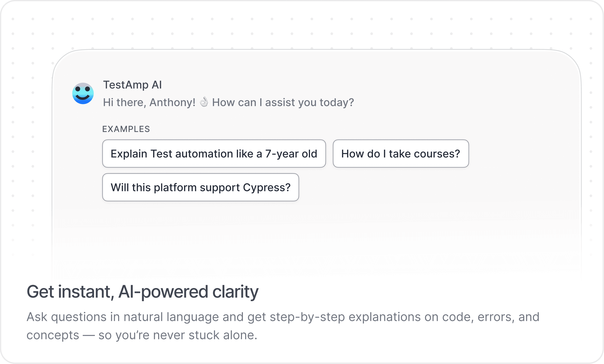
Task: Click the OK hand emoji in greeting
Action: 204,102
